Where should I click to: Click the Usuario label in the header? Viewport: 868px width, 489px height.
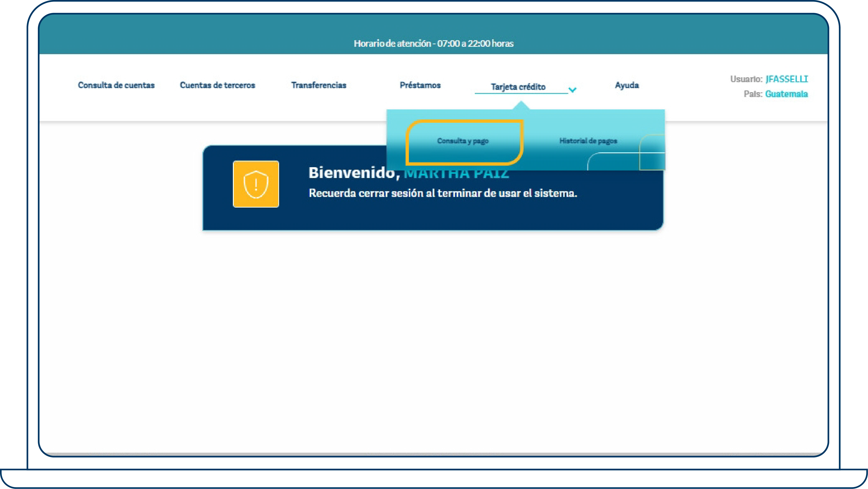click(745, 79)
